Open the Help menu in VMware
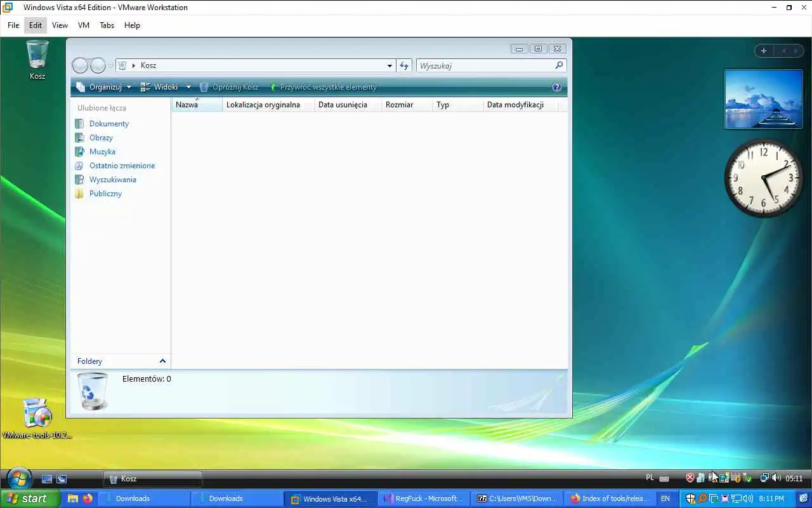 point(132,25)
